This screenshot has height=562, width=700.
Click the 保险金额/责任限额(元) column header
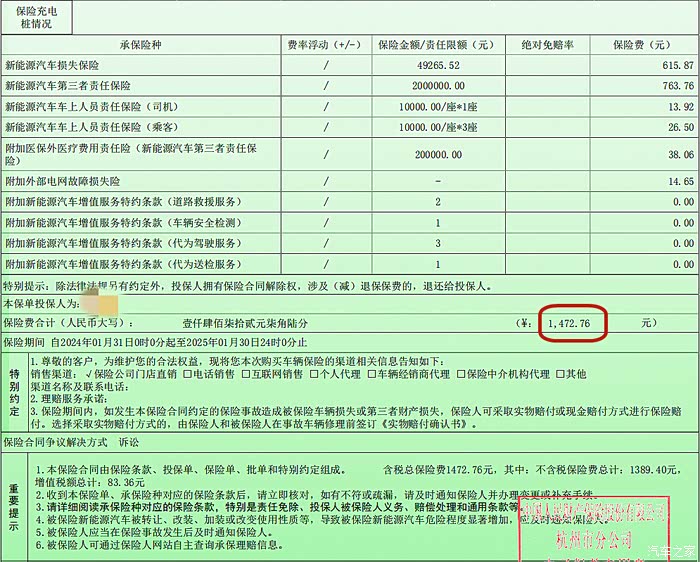pyautogui.click(x=438, y=45)
